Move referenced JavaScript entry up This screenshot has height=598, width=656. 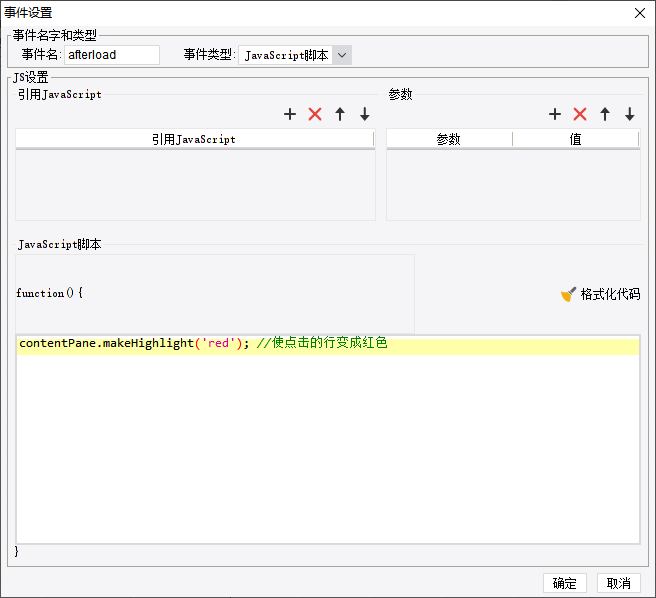pyautogui.click(x=340, y=114)
